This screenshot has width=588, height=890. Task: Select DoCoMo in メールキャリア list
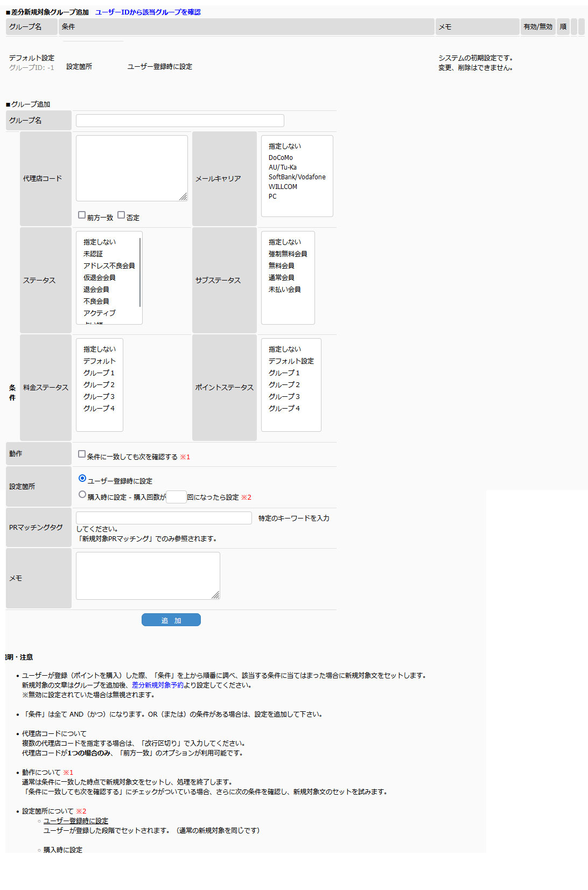(x=281, y=158)
